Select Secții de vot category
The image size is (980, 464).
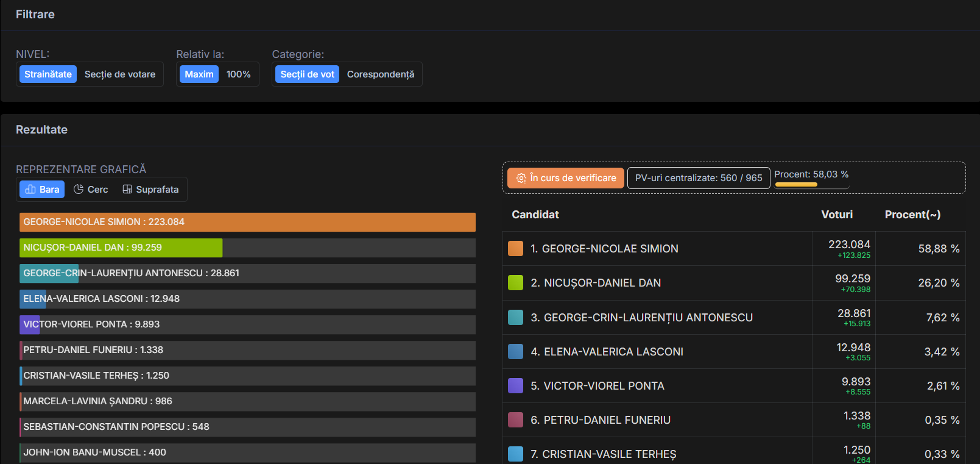click(307, 74)
